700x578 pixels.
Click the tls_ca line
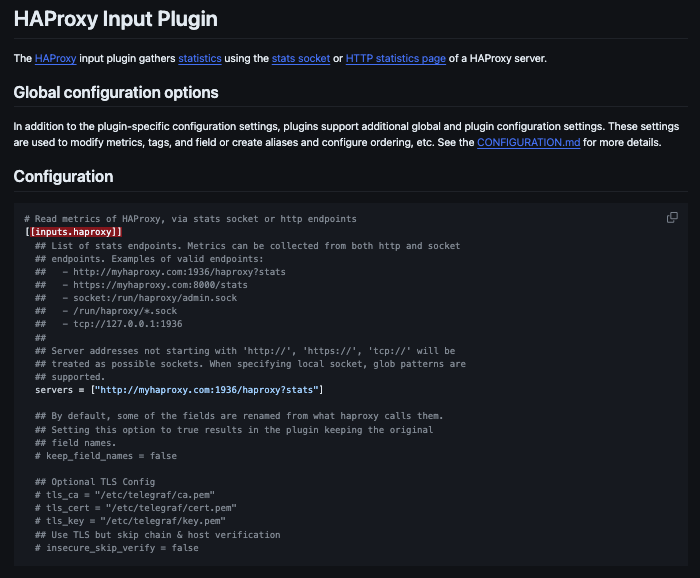point(125,495)
